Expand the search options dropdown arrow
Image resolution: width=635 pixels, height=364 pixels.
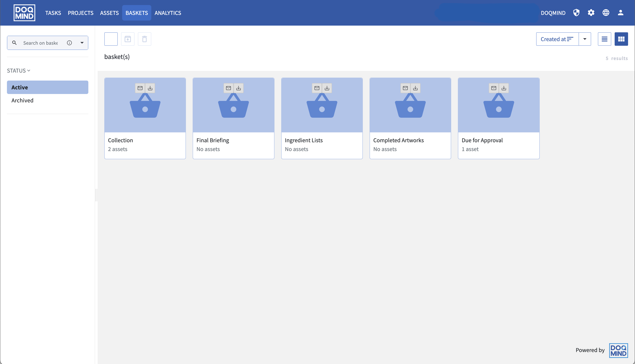(x=82, y=43)
